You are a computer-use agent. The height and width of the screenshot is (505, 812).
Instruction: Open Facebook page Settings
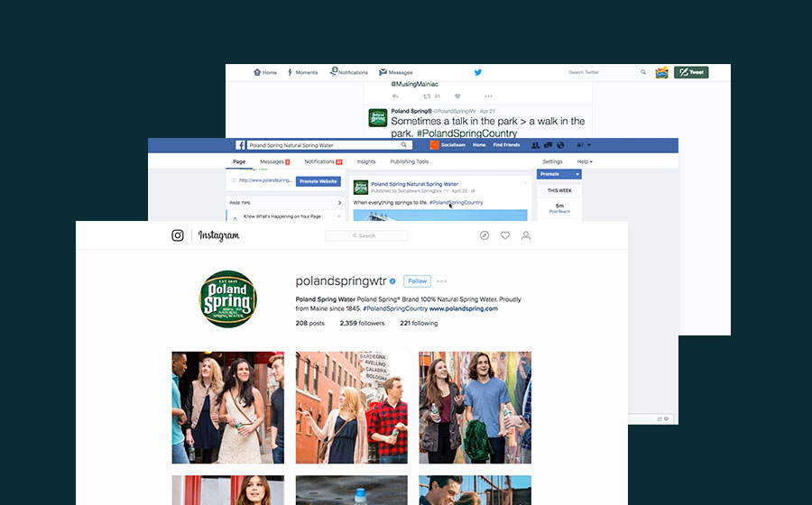point(552,161)
